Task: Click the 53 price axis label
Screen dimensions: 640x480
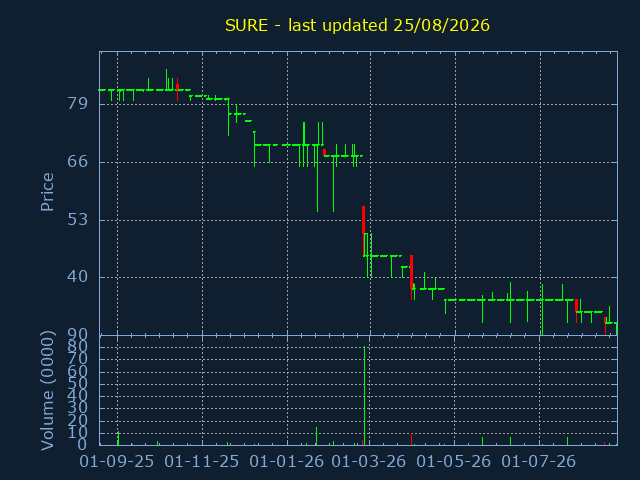Action: [x=78, y=220]
